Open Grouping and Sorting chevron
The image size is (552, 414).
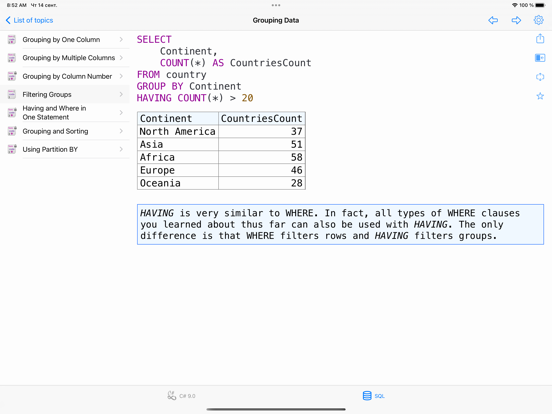pyautogui.click(x=121, y=131)
